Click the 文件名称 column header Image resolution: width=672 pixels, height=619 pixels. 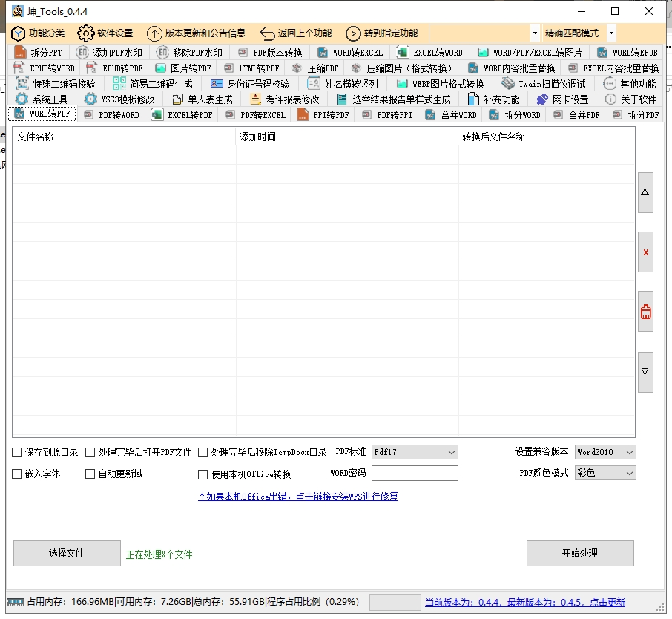[x=124, y=137]
